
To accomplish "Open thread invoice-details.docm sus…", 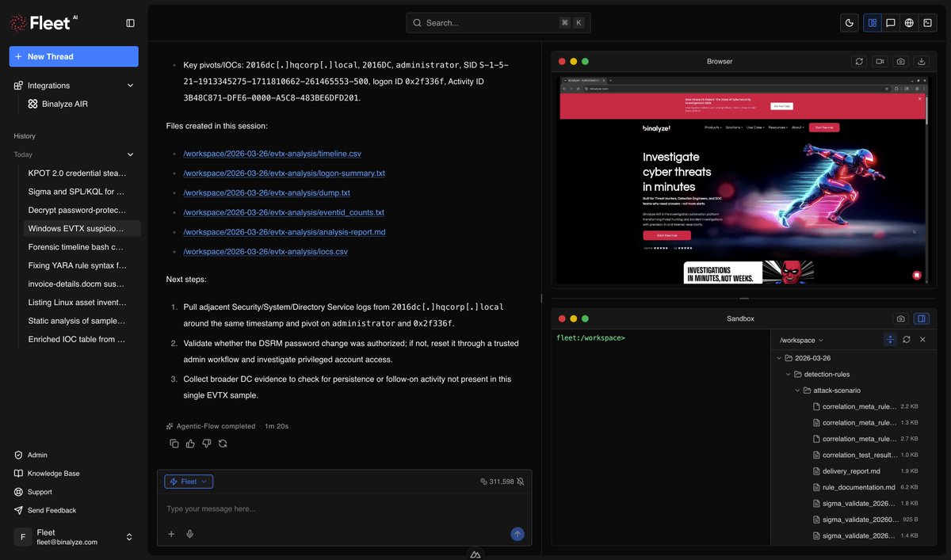I will click(x=77, y=284).
